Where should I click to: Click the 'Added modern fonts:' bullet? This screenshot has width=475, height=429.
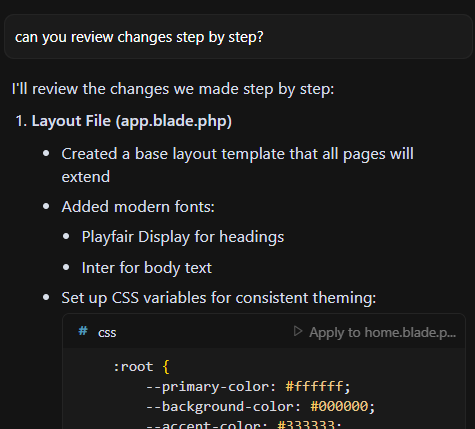[x=138, y=207]
